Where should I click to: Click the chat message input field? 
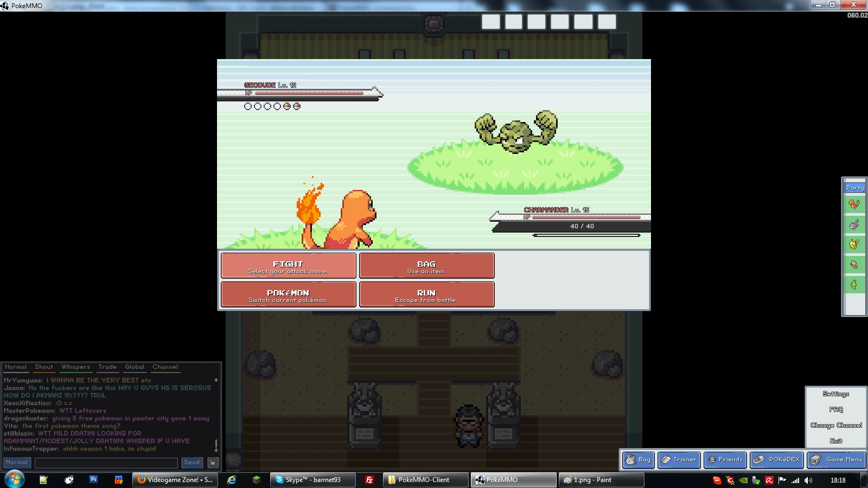click(106, 463)
